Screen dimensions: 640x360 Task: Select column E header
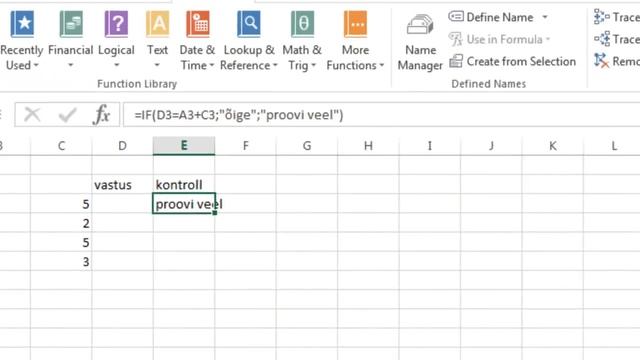pos(184,146)
